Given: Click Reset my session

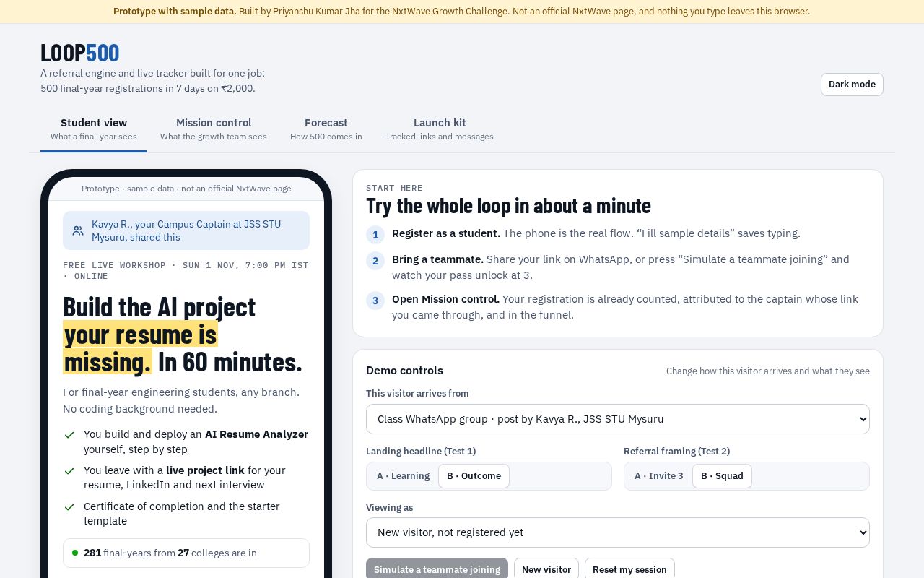Looking at the screenshot, I should coord(629,569).
